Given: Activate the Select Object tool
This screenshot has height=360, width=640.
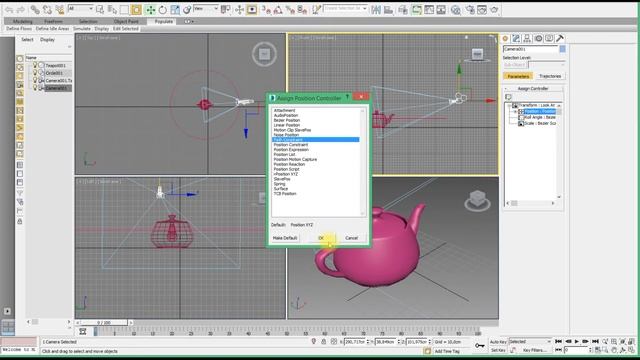Looking at the screenshot, I should pyautogui.click(x=100, y=9).
